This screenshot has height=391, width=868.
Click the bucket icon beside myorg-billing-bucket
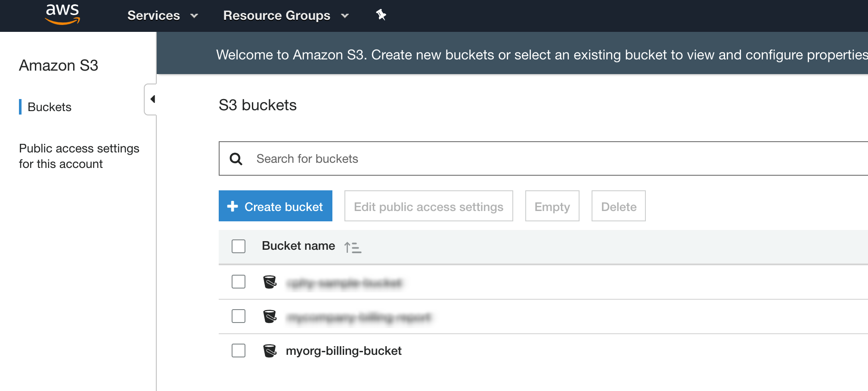[x=270, y=351]
